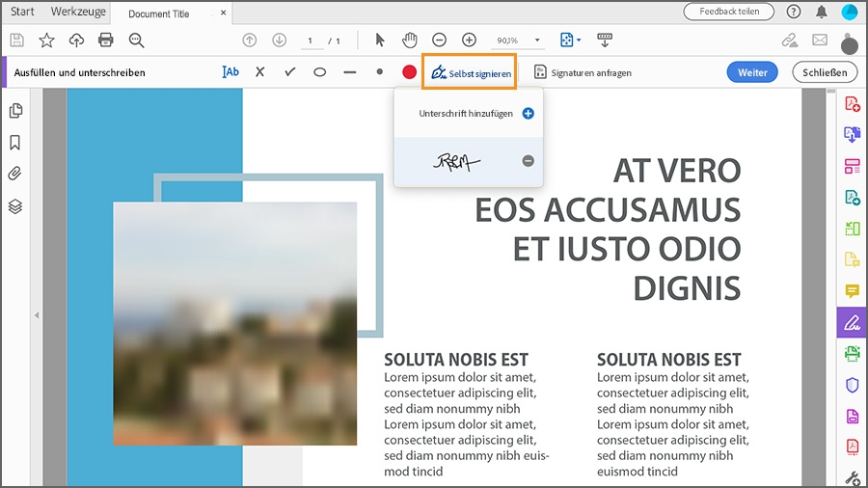The image size is (868, 488).
Task: Collapse left pane arrow
Action: tap(37, 315)
